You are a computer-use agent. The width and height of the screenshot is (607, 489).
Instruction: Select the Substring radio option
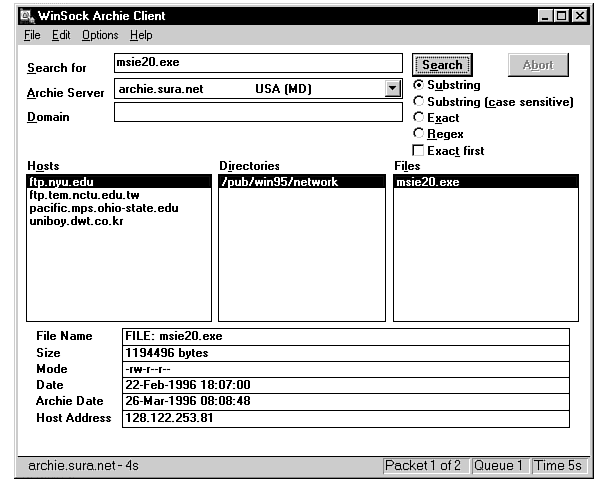click(420, 86)
